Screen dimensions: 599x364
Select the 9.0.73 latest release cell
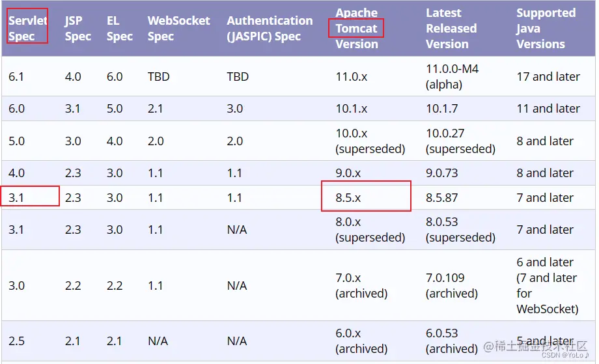pyautogui.click(x=441, y=173)
